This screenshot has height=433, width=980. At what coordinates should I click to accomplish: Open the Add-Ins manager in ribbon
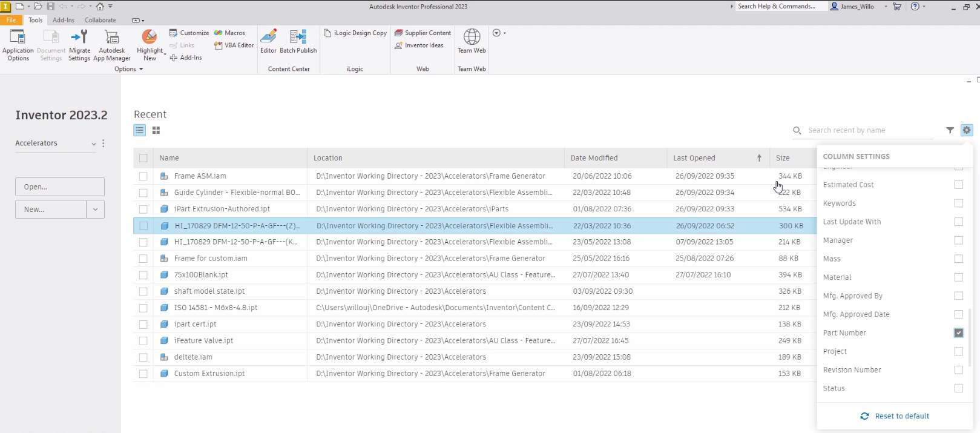coord(186,58)
